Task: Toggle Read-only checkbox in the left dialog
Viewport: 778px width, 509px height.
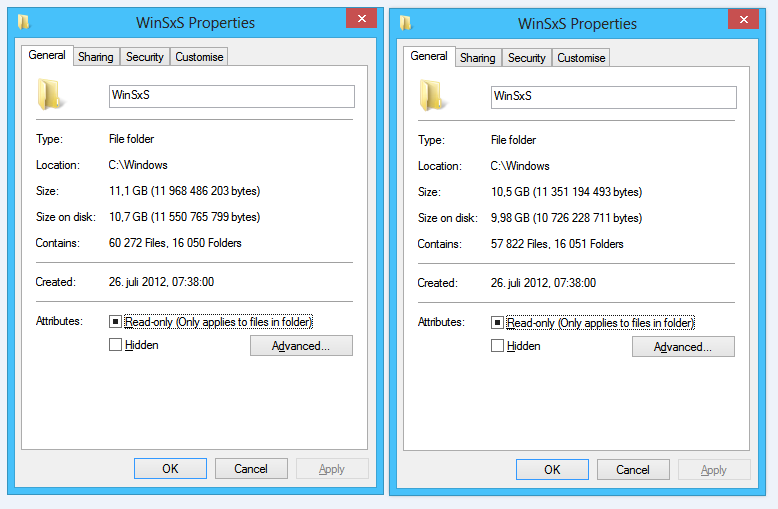Action: 116,322
